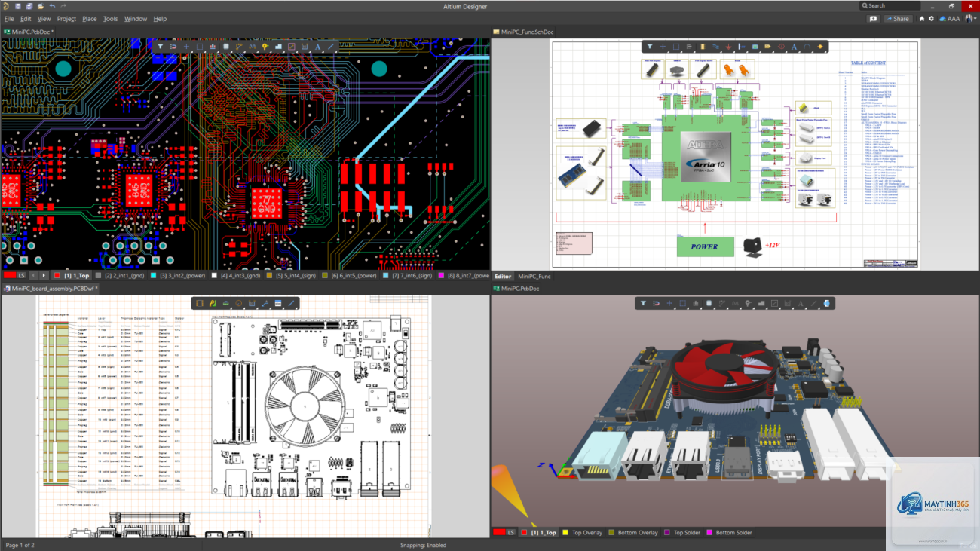
Task: Click the POWER block in the schematic sheet
Action: [x=705, y=246]
